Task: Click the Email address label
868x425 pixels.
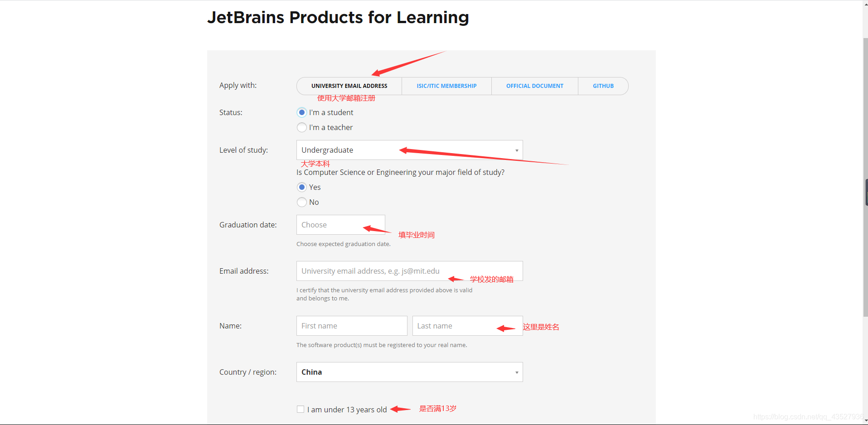Action: (244, 271)
